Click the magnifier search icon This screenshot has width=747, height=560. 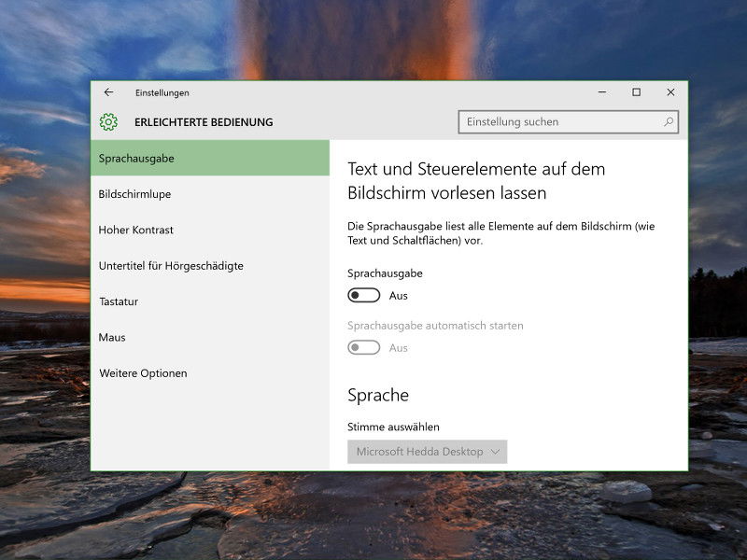pyautogui.click(x=669, y=122)
